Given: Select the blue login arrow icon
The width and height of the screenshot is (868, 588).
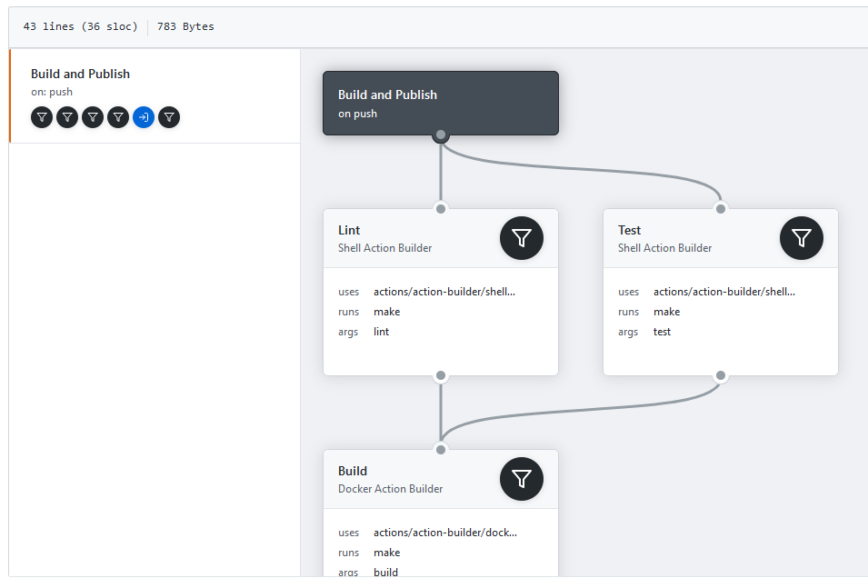Looking at the screenshot, I should [x=144, y=117].
